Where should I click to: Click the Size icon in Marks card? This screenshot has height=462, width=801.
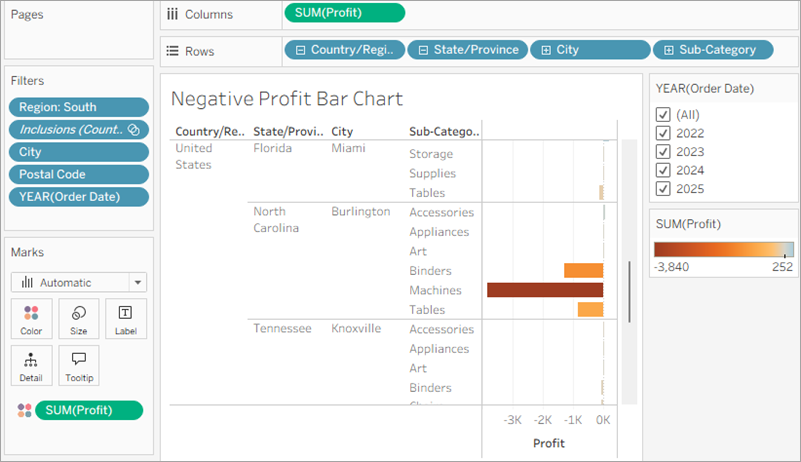click(x=78, y=318)
